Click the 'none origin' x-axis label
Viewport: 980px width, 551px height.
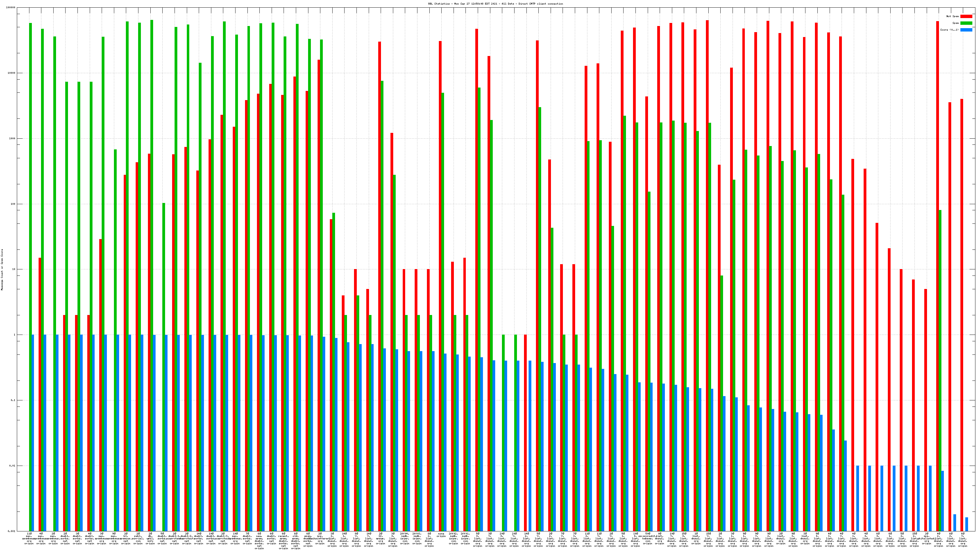[x=441, y=535]
